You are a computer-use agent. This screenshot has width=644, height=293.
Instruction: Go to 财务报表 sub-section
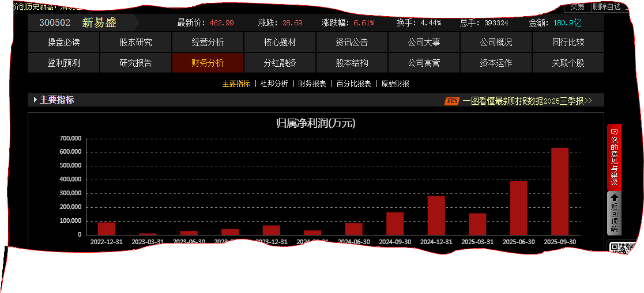(x=312, y=83)
